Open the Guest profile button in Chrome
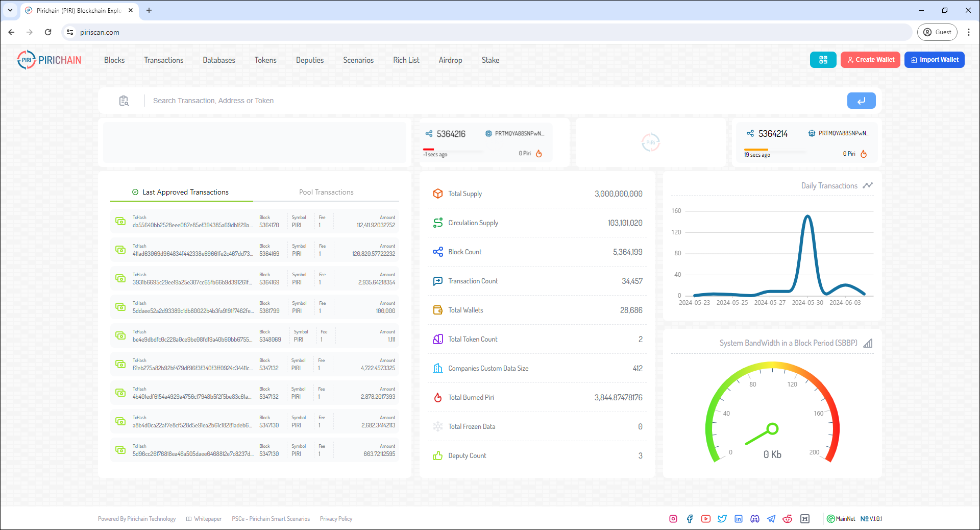 coord(937,32)
